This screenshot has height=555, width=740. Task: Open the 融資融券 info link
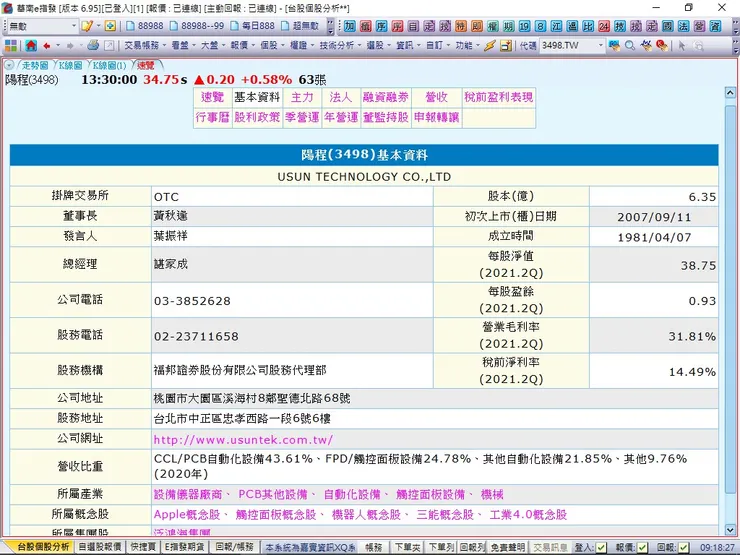386,97
